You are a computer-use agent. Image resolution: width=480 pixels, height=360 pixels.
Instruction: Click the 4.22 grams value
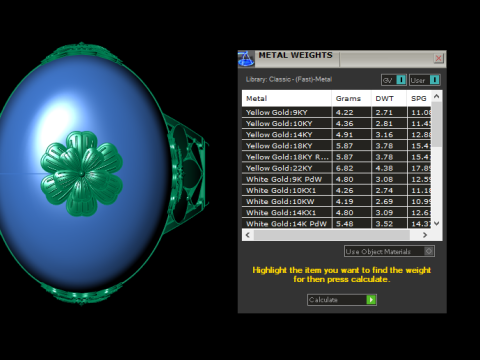pyautogui.click(x=345, y=113)
